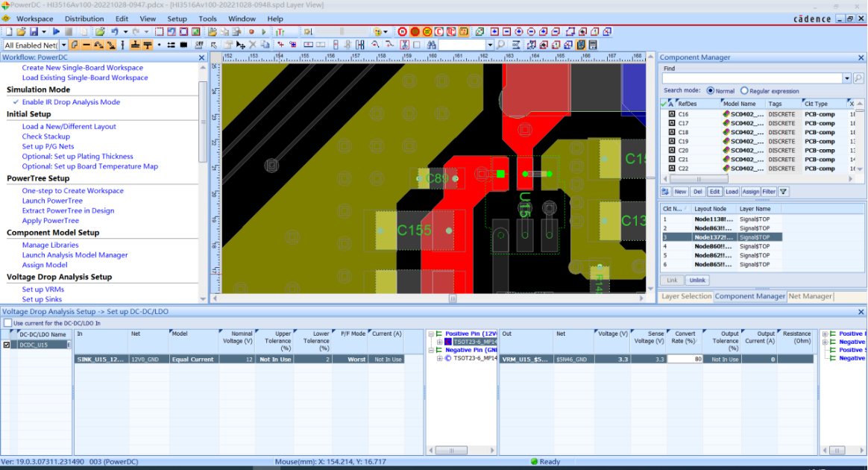Open the save icon dropdown arrow

[44, 31]
